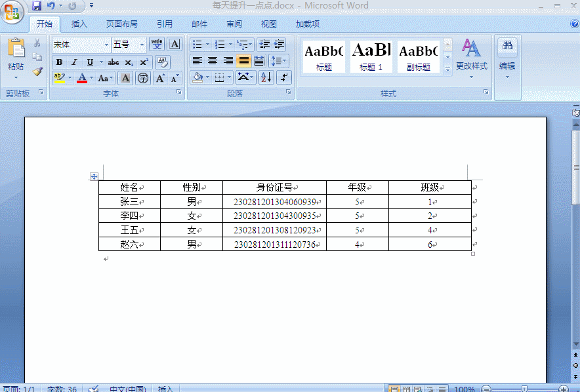Viewport: 580px width, 392px height.
Task: Shrink font size with small A icon
Action: click(x=175, y=78)
